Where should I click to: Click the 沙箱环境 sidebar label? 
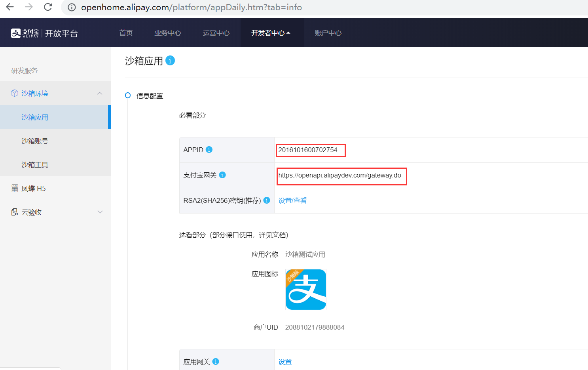pyautogui.click(x=35, y=93)
